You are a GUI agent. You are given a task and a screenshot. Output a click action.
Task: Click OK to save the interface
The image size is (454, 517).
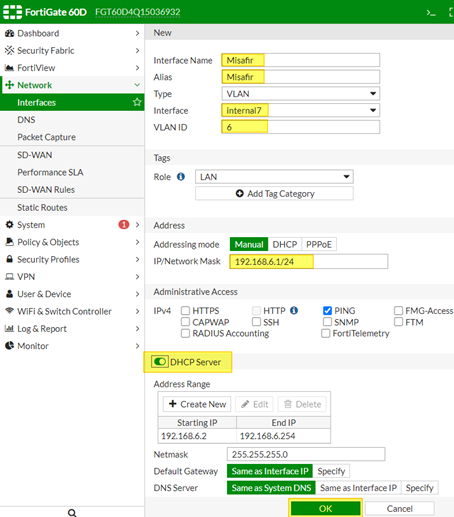click(325, 508)
